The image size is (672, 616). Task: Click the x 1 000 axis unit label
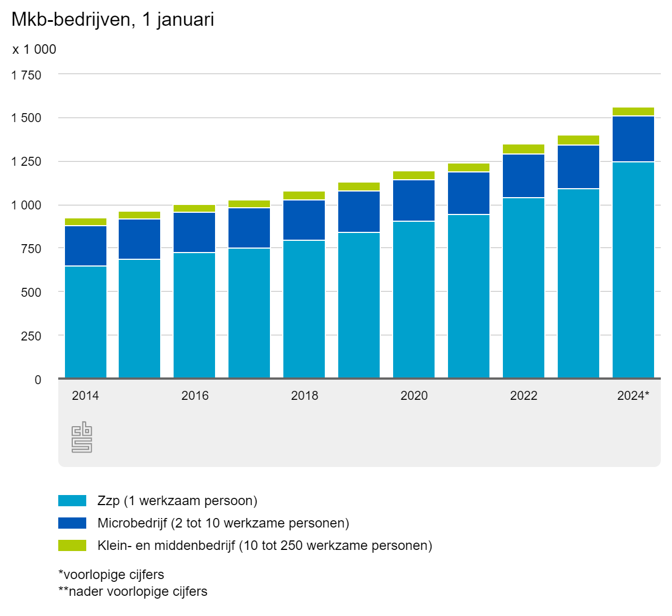34,49
